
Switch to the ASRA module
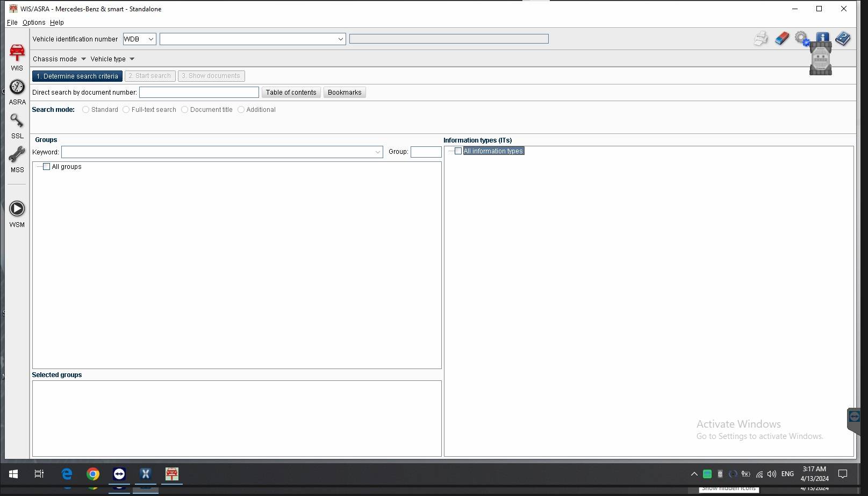(17, 92)
